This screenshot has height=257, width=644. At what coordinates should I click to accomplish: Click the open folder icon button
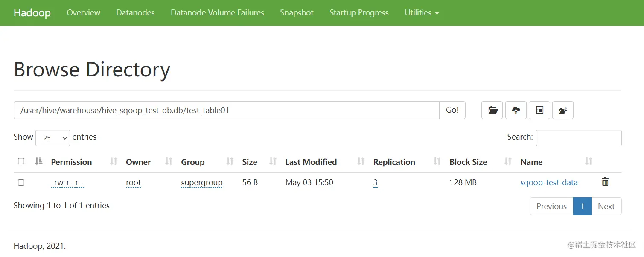click(x=492, y=110)
